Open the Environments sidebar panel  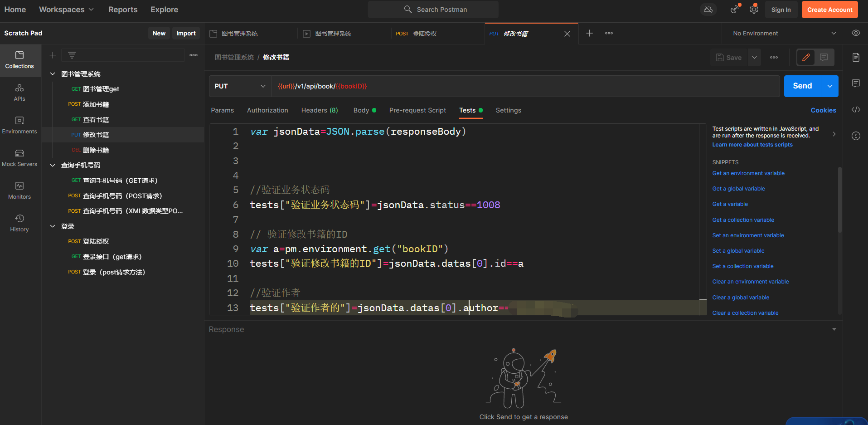pyautogui.click(x=19, y=126)
